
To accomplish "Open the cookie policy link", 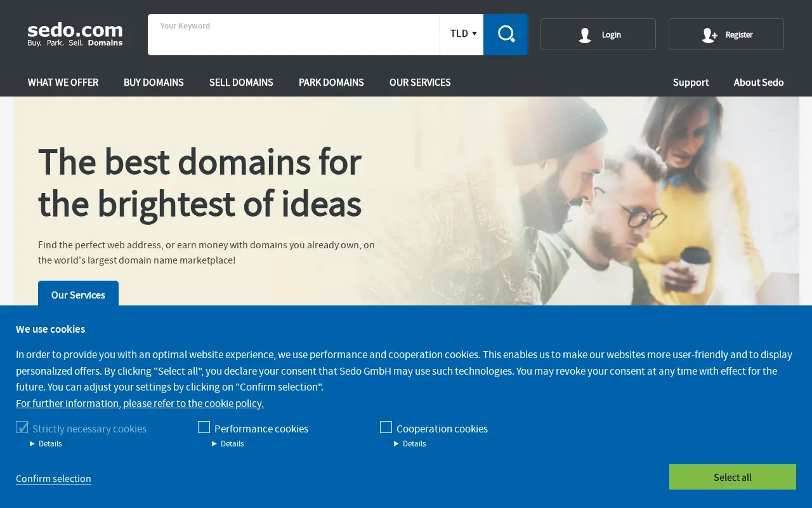I will [x=140, y=403].
